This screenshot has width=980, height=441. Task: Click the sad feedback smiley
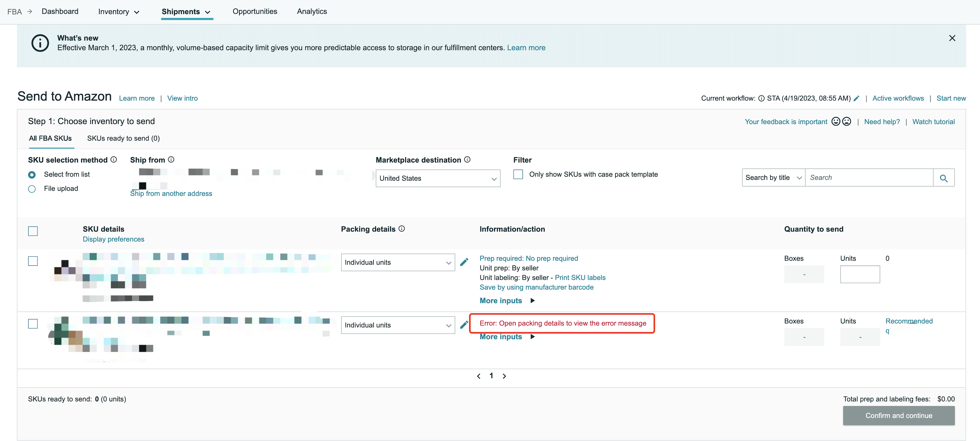tap(847, 122)
